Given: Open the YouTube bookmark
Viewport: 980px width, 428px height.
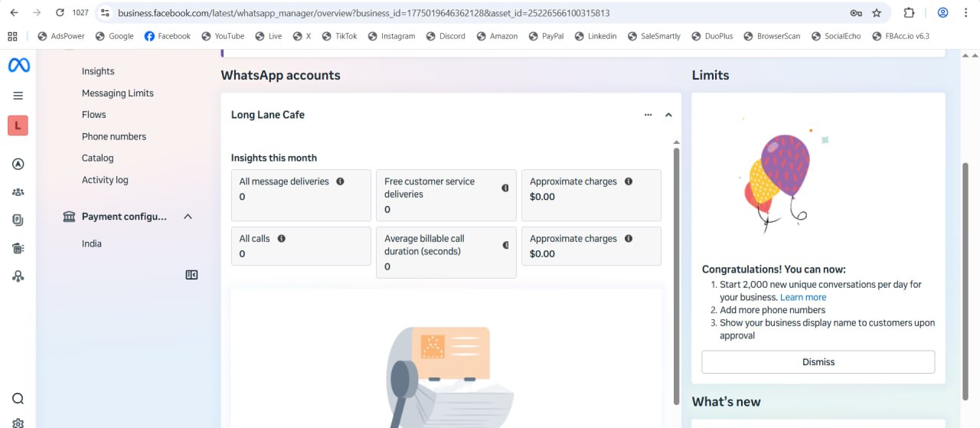Looking at the screenshot, I should point(222,36).
